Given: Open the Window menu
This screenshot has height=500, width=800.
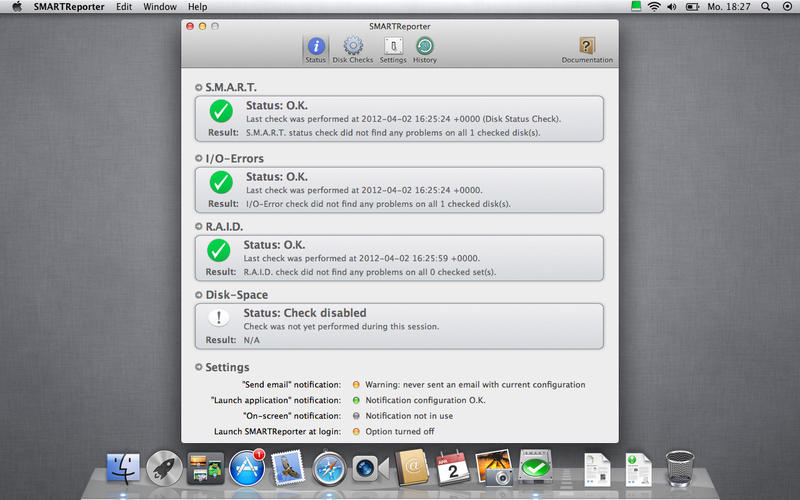Looking at the screenshot, I should pos(160,7).
